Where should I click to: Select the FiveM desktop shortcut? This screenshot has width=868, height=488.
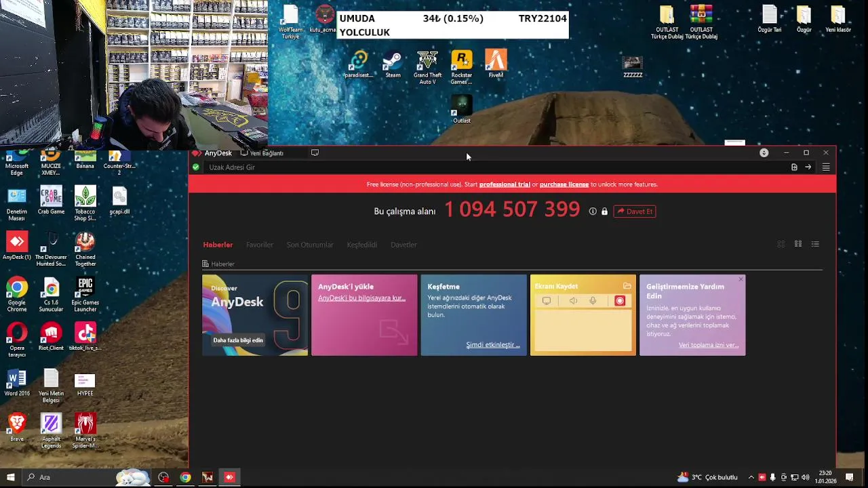tap(496, 65)
